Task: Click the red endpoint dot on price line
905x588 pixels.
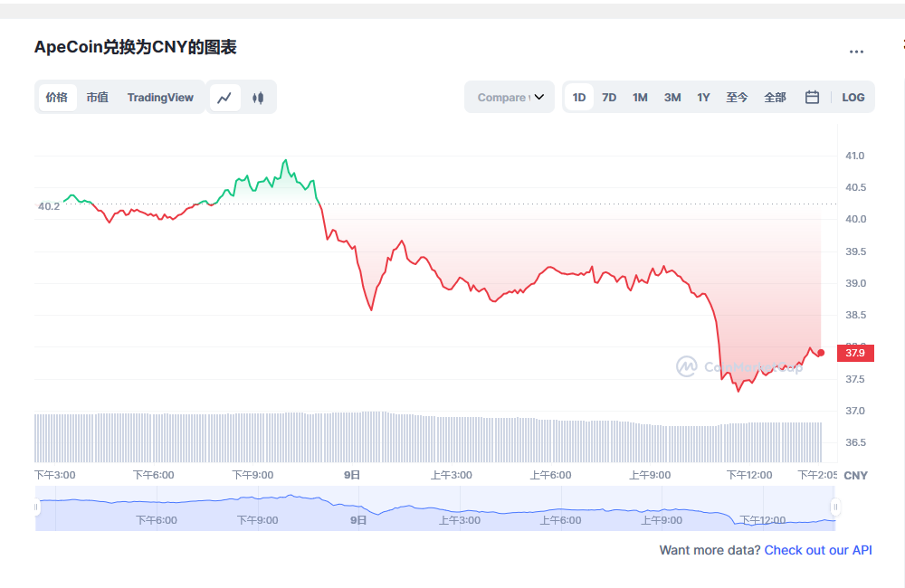Action: click(821, 353)
